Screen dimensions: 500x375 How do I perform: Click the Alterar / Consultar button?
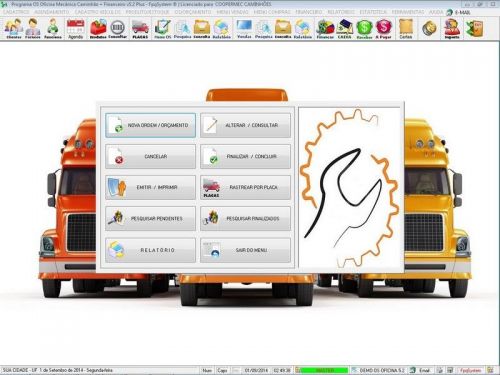(x=245, y=125)
